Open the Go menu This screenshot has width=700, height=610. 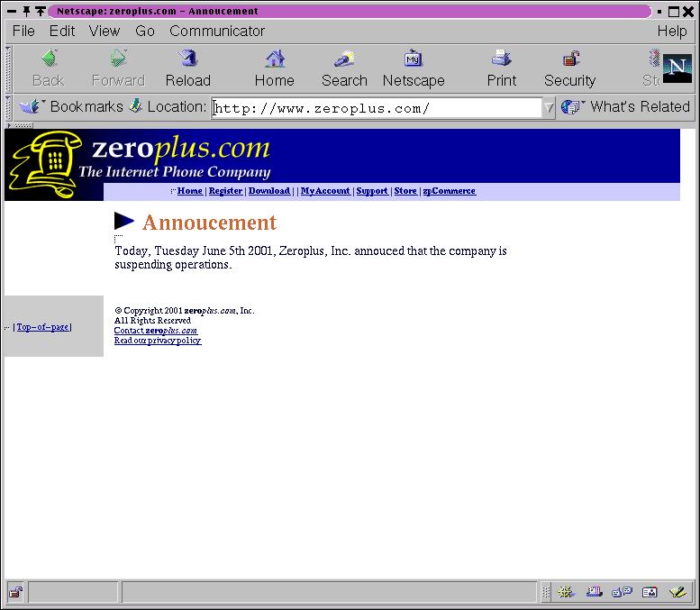coord(145,31)
